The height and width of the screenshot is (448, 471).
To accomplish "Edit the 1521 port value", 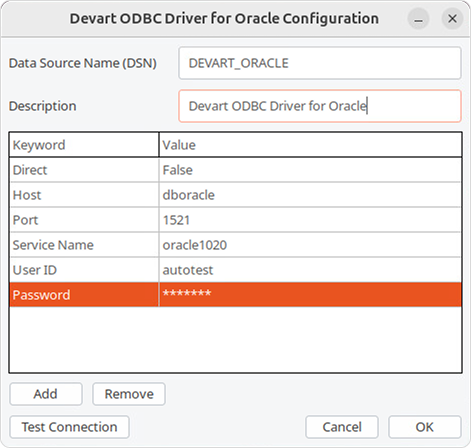I will 310,220.
